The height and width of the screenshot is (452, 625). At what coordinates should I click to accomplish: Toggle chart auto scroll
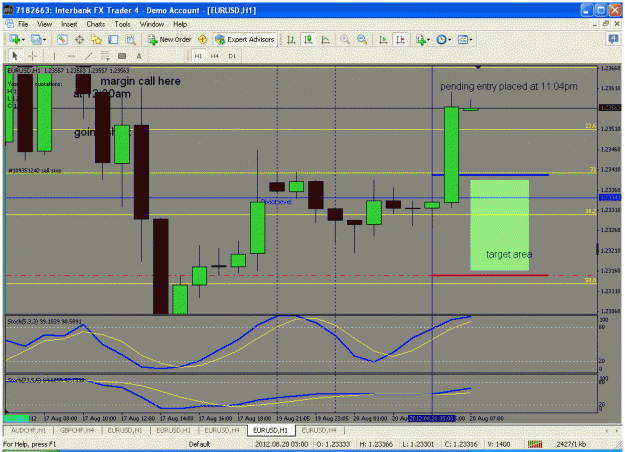(x=383, y=39)
